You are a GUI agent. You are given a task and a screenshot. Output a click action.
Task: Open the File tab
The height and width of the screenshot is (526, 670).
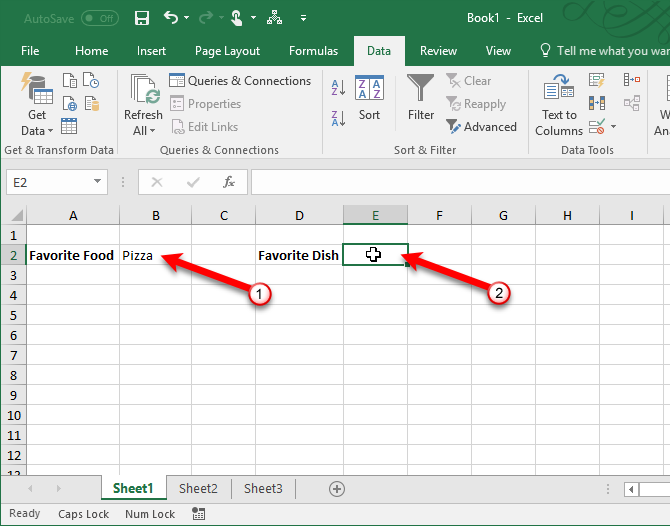(30, 51)
